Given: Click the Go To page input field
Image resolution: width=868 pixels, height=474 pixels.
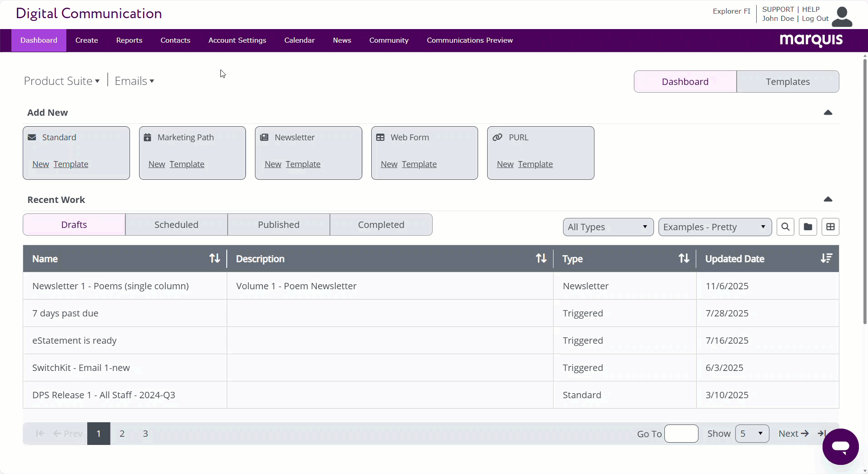Looking at the screenshot, I should coord(681,434).
